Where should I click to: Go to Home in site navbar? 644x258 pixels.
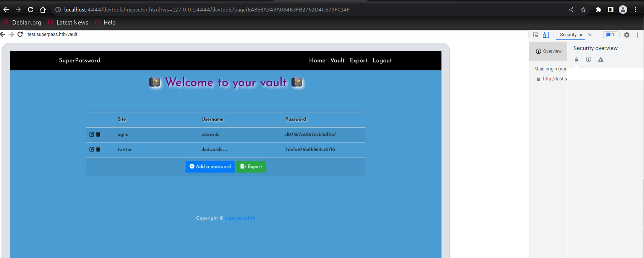pyautogui.click(x=317, y=60)
